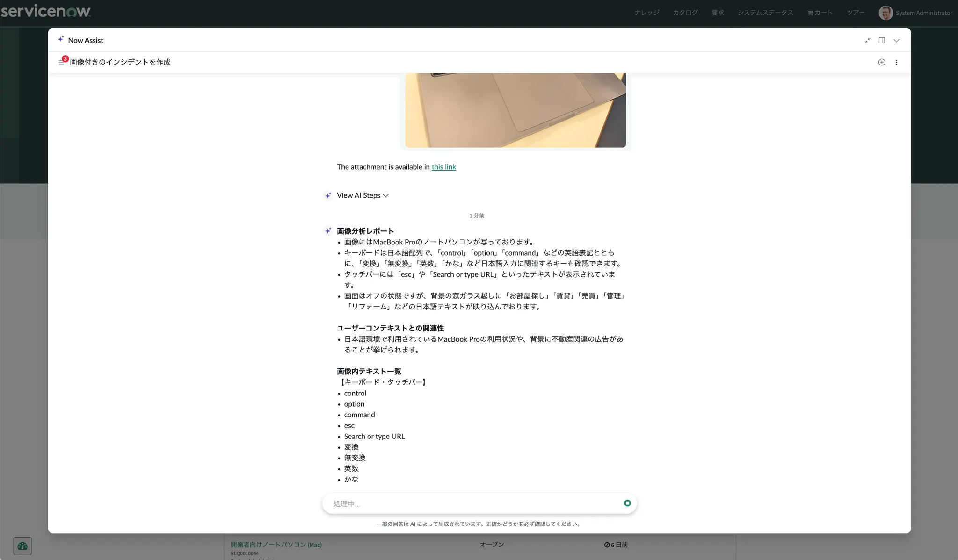Open conversation list with notification badge
Image resolution: width=958 pixels, height=560 pixels.
click(x=62, y=62)
